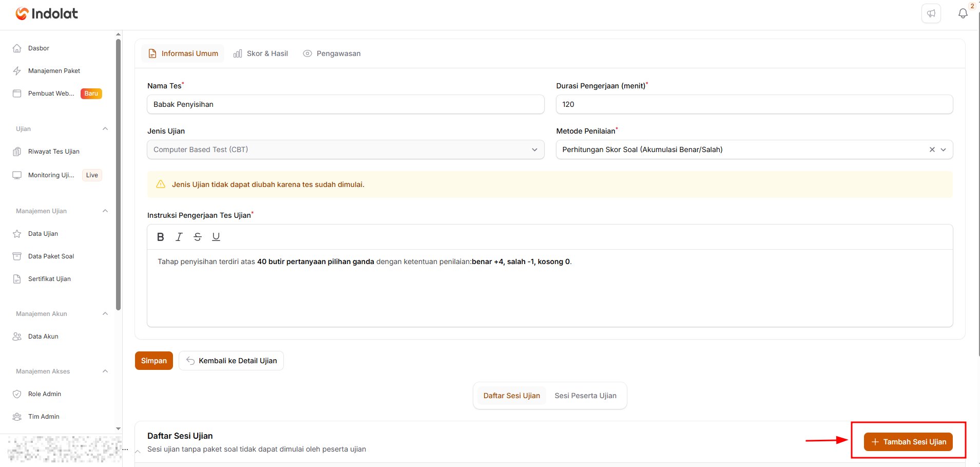Click inside the instruction text editor
This screenshot has height=467, width=980.
click(x=550, y=288)
